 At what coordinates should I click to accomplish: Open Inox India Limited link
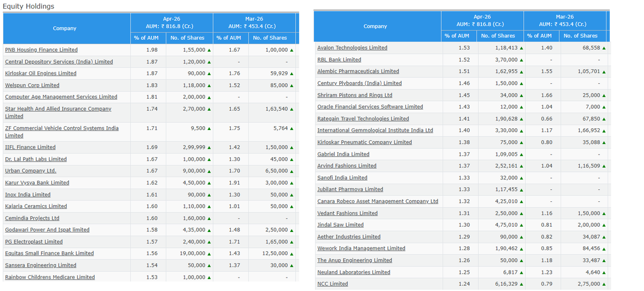click(x=28, y=195)
